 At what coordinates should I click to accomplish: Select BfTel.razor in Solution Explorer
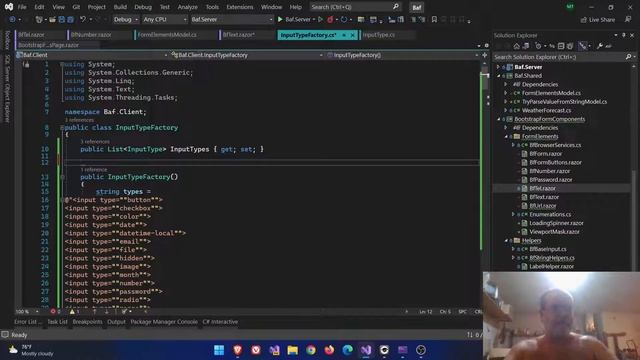[x=542, y=188]
